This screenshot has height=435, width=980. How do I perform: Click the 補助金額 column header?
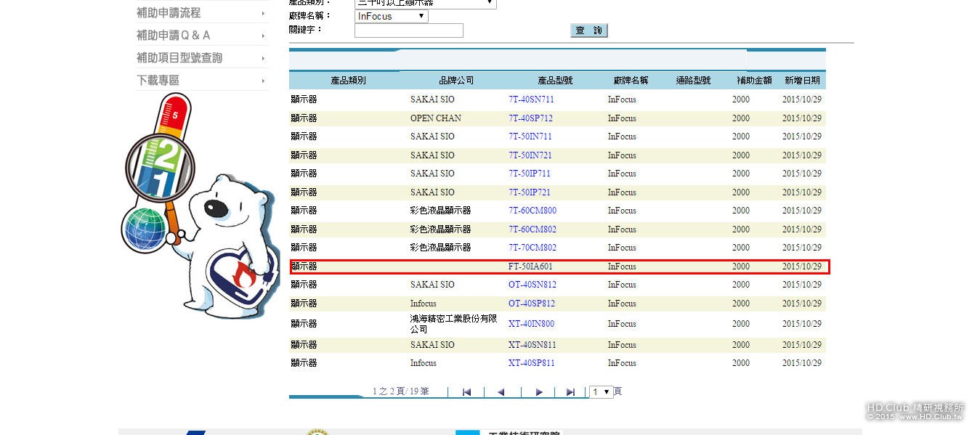[x=754, y=81]
